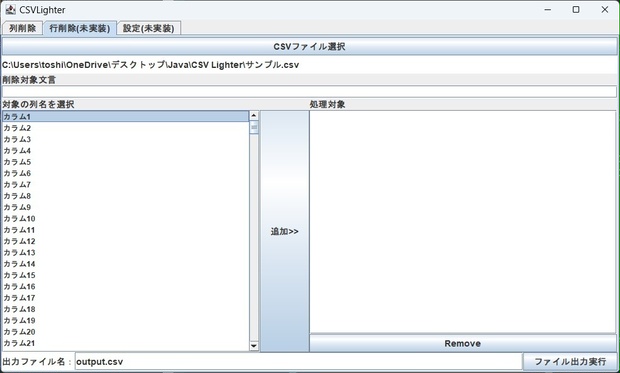This screenshot has height=373, width=620.
Task: Click the ファイル出力実行 button
Action: (570, 362)
